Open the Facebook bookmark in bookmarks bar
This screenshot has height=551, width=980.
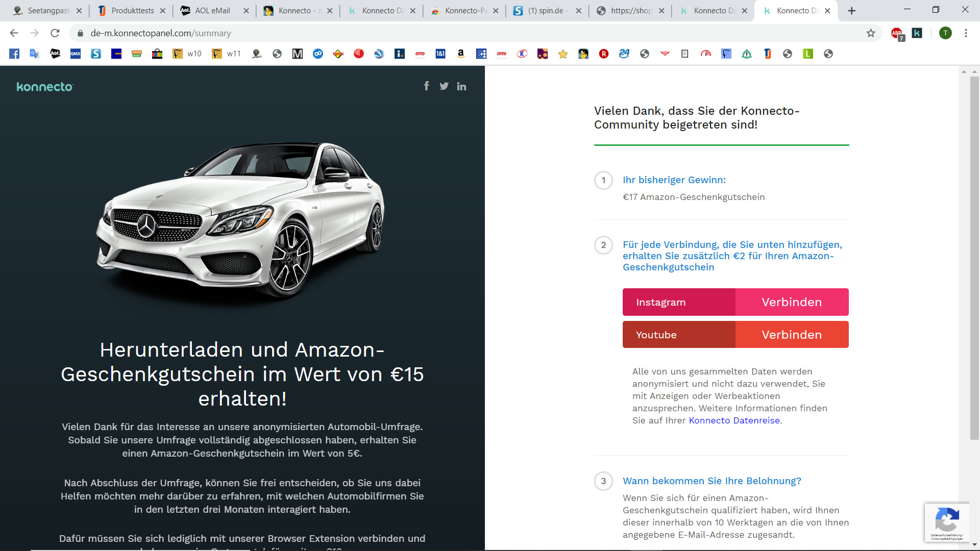click(14, 54)
